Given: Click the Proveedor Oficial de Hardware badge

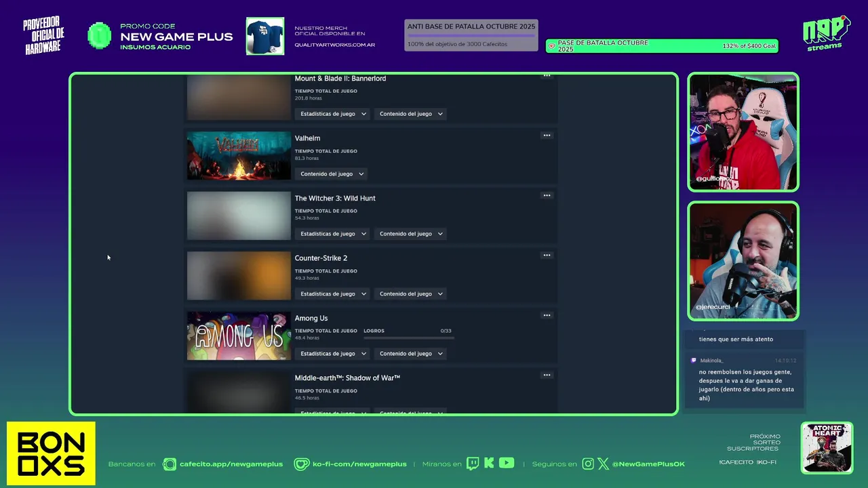Looking at the screenshot, I should click(x=44, y=36).
